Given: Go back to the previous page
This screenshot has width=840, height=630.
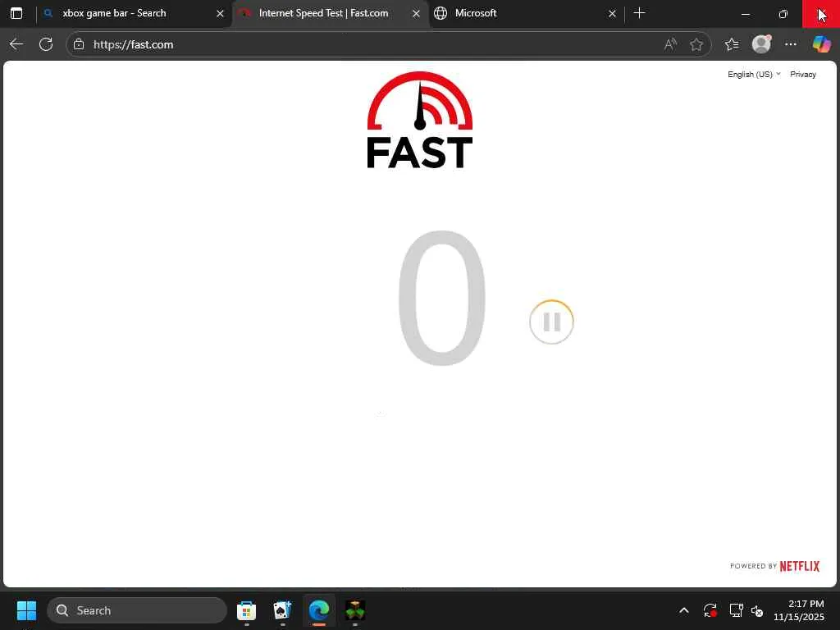Looking at the screenshot, I should [x=16, y=44].
